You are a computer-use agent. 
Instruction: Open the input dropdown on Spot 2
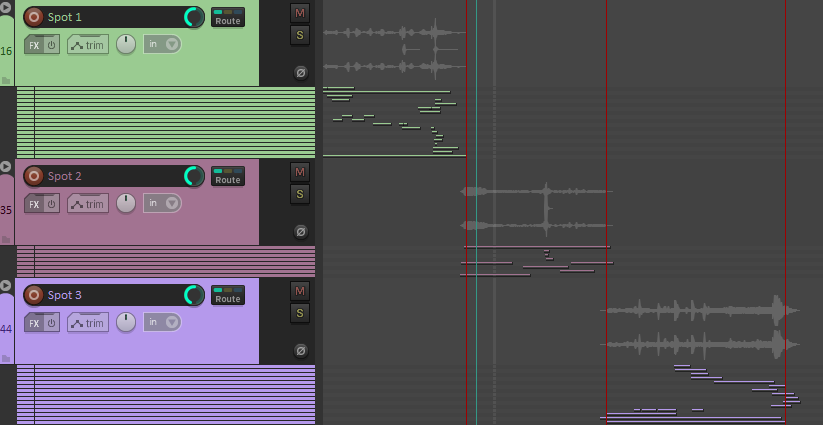[162, 204]
